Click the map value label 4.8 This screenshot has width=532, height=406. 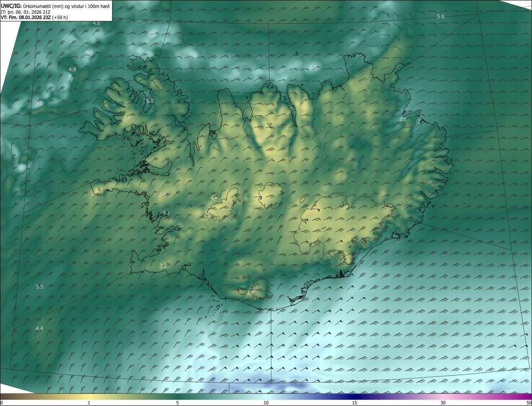(x=96, y=23)
